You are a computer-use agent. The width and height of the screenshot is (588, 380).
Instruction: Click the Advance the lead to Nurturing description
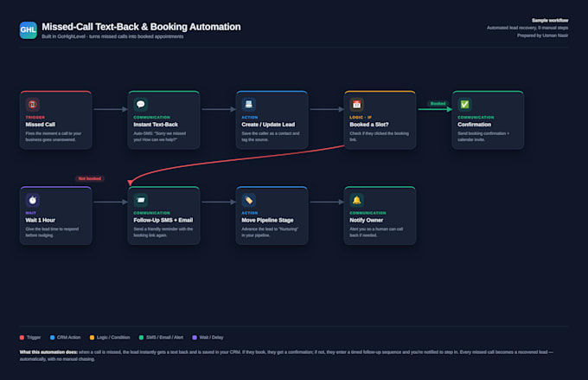(270, 232)
